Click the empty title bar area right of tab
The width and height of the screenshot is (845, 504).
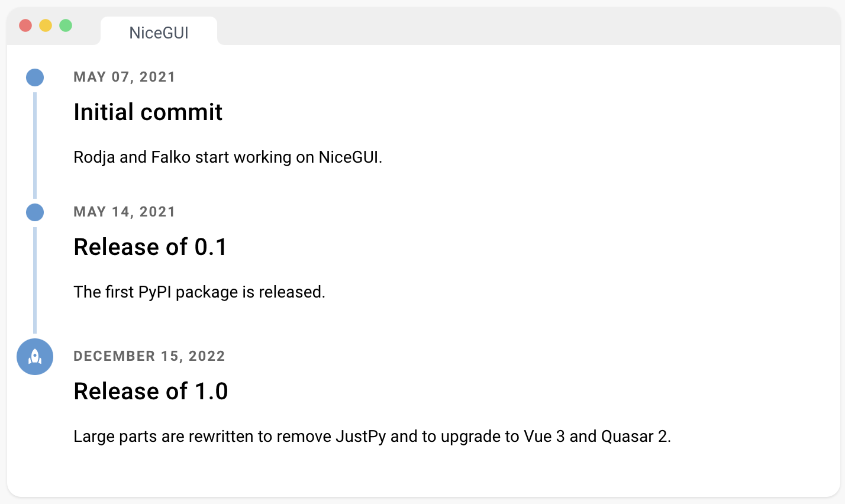[527, 27]
